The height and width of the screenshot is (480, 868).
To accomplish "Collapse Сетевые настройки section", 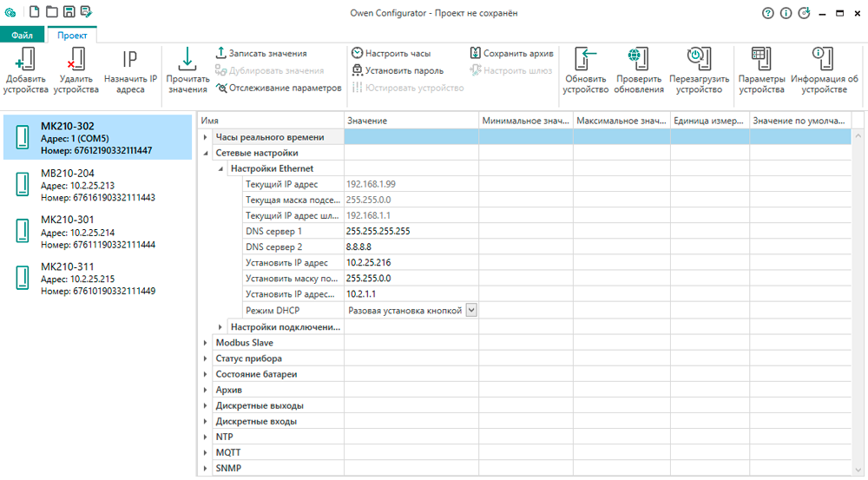I will 206,153.
